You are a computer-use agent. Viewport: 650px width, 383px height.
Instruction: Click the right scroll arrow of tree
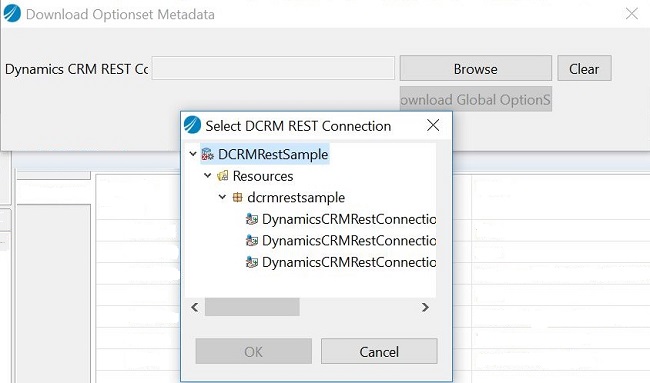pyautogui.click(x=425, y=307)
